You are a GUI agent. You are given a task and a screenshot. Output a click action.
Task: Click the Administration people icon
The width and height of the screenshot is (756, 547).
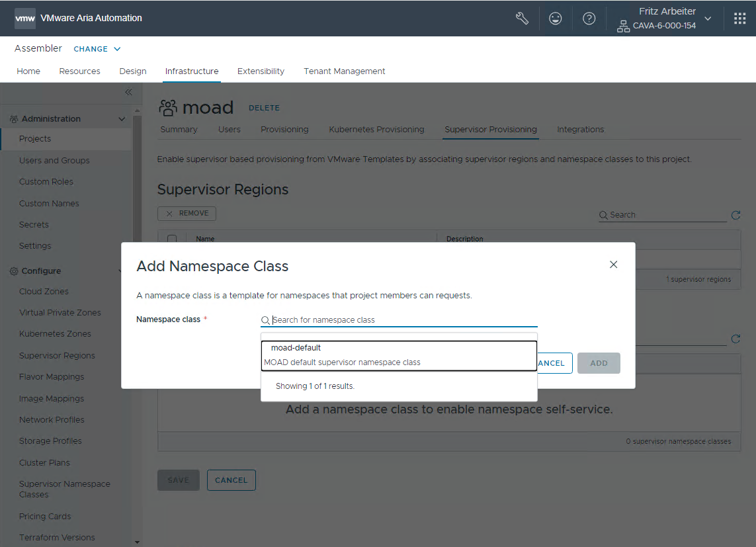[13, 118]
